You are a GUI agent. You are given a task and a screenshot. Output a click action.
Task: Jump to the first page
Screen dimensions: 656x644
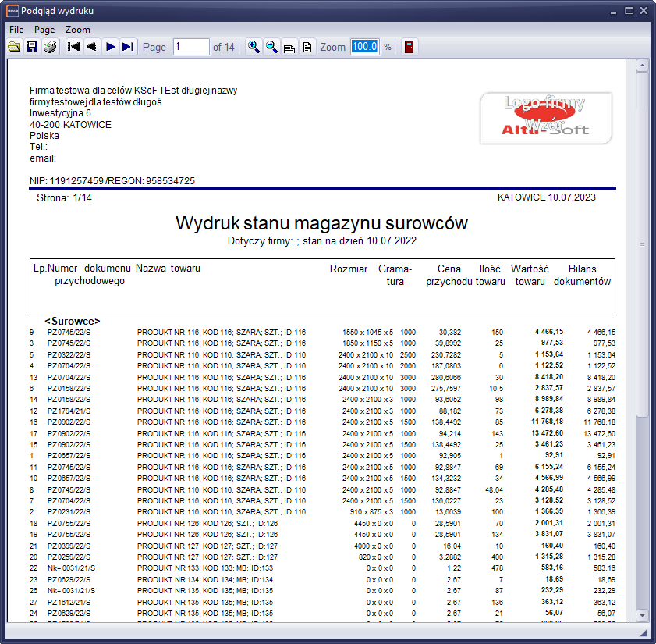click(x=74, y=47)
